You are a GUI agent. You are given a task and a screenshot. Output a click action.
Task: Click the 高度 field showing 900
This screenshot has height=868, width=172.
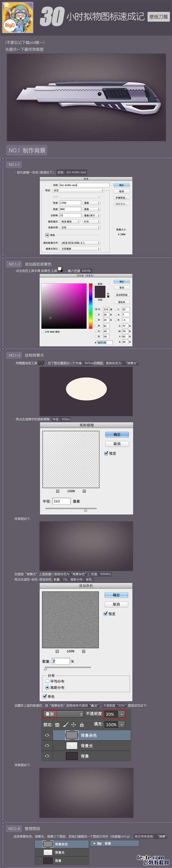70,209
